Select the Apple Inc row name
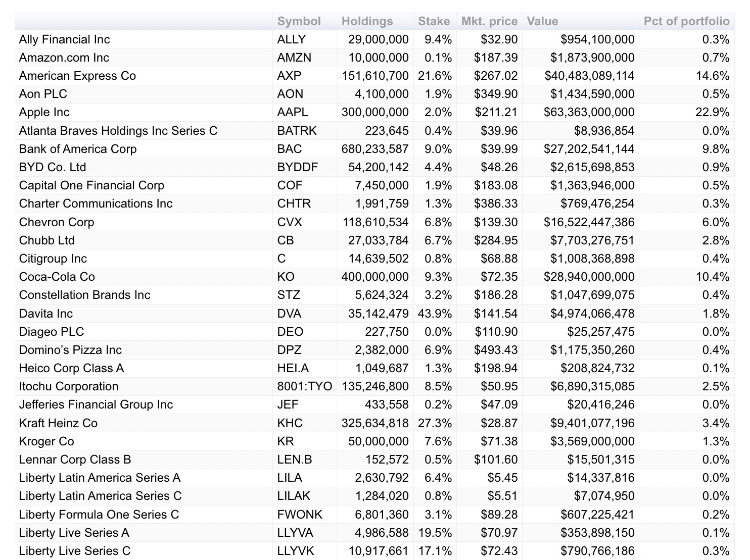 click(x=44, y=112)
